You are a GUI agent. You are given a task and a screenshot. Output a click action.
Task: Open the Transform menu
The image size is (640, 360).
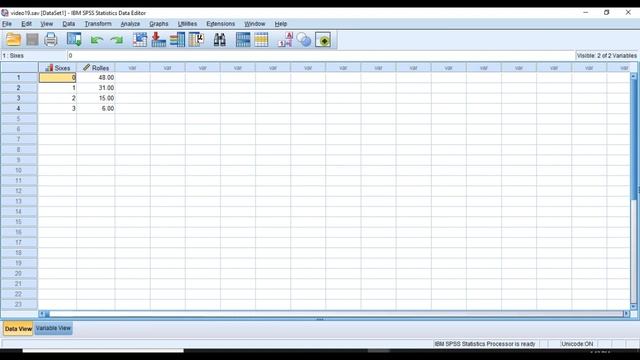(98, 24)
